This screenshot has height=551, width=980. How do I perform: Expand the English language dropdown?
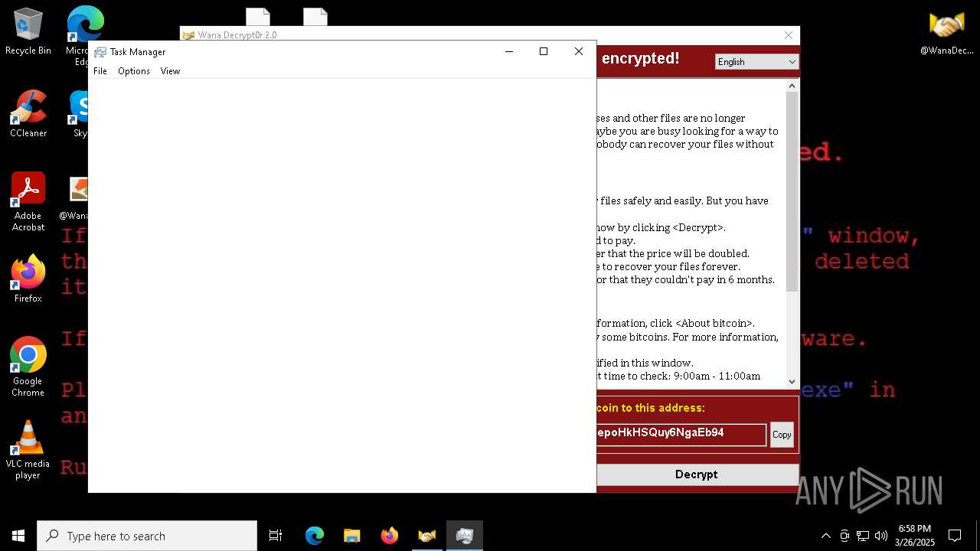[756, 62]
